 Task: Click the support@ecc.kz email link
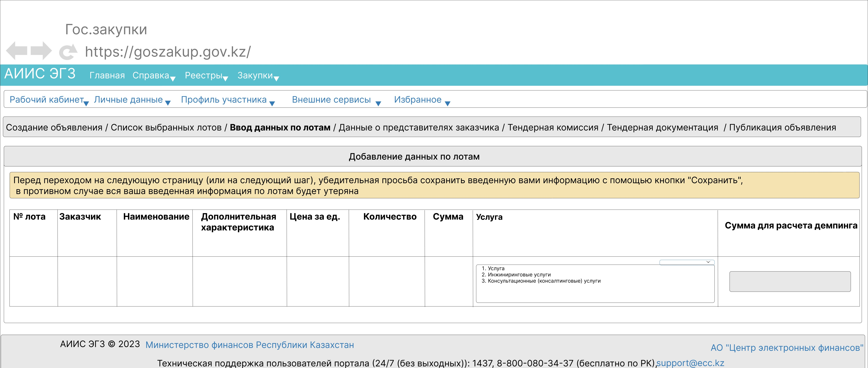pyautogui.click(x=690, y=363)
